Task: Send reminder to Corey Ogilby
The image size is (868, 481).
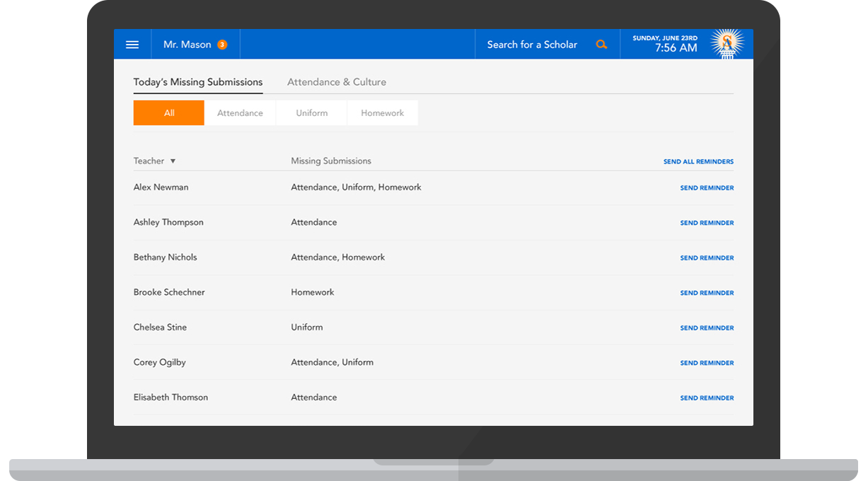Action: click(707, 363)
